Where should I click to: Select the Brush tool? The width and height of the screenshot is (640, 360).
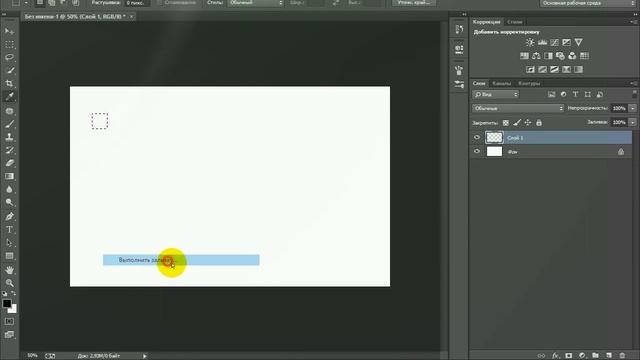click(x=9, y=124)
